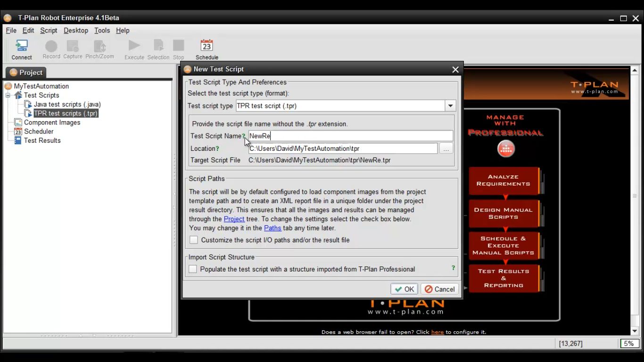Click the Java test scripts file icon
The height and width of the screenshot is (362, 644).
coord(28,104)
